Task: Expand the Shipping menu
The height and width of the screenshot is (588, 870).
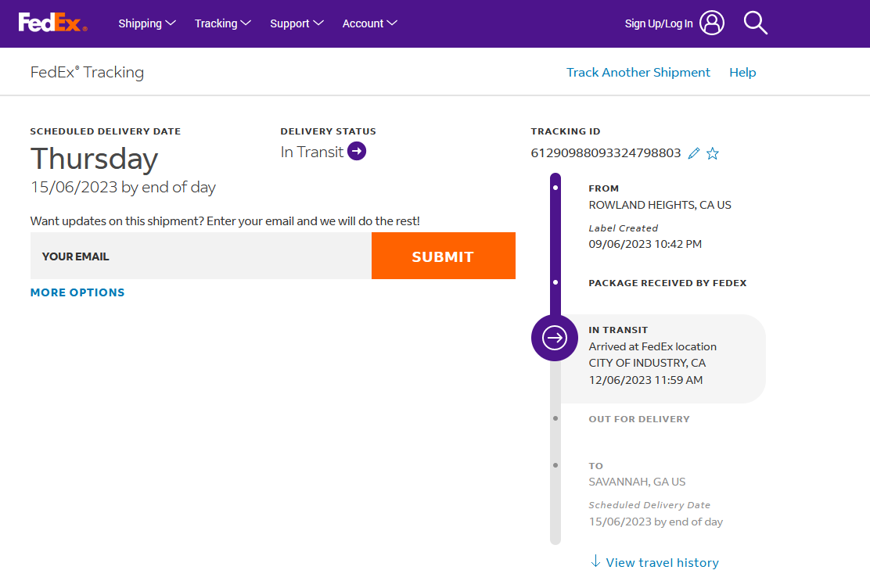Action: pyautogui.click(x=147, y=23)
